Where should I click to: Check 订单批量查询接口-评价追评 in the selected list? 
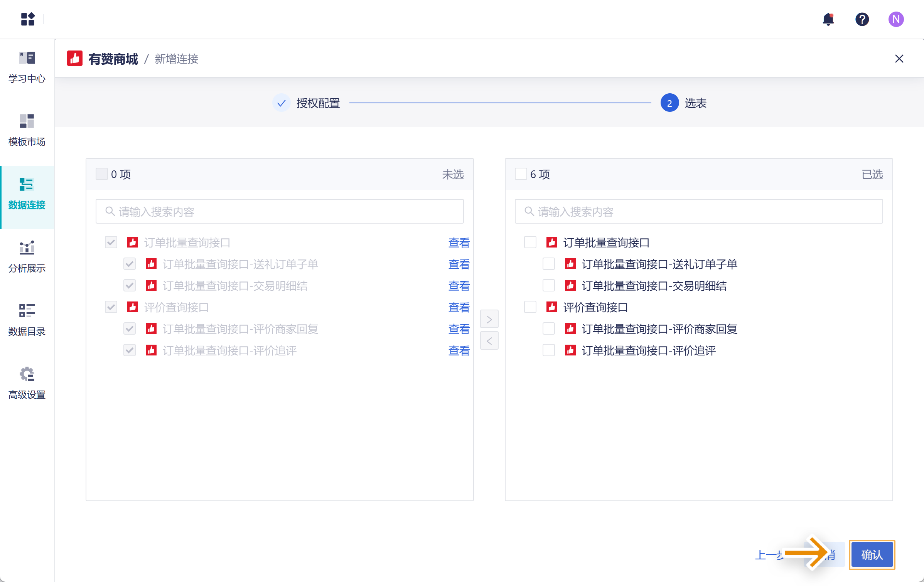pyautogui.click(x=549, y=350)
